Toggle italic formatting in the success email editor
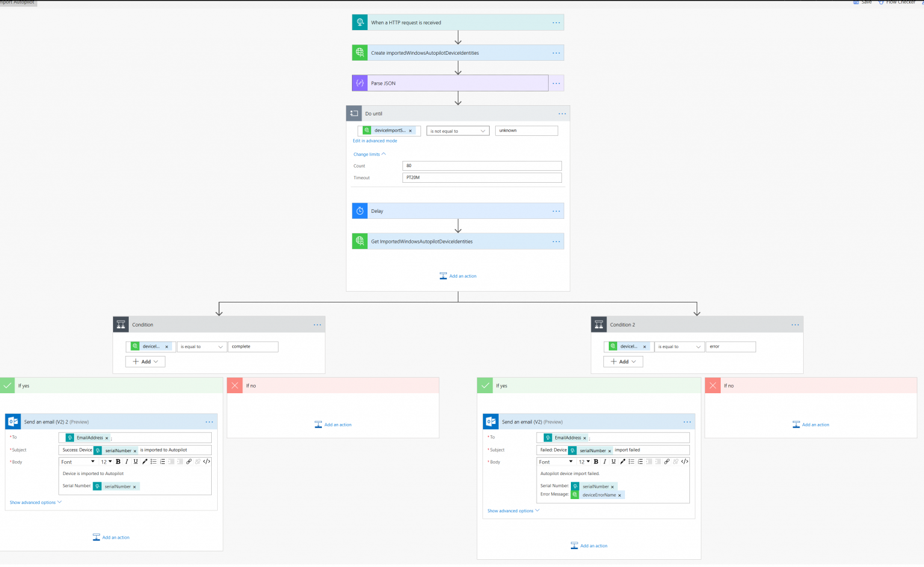Image resolution: width=924 pixels, height=567 pixels. tap(126, 461)
